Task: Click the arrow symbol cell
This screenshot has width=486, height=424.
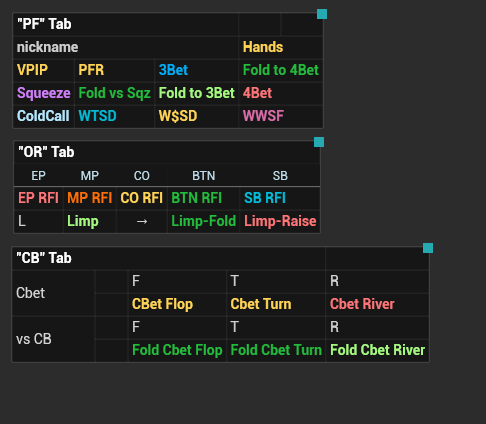Action: click(142, 221)
